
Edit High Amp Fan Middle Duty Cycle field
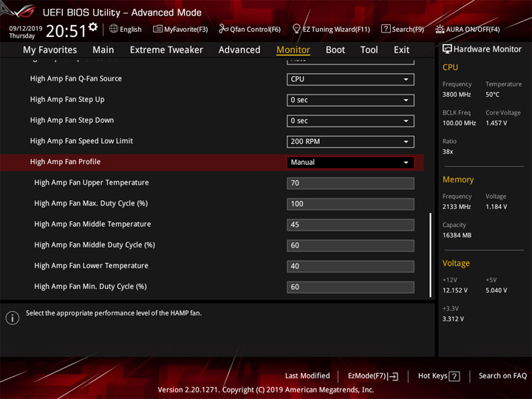coord(350,245)
